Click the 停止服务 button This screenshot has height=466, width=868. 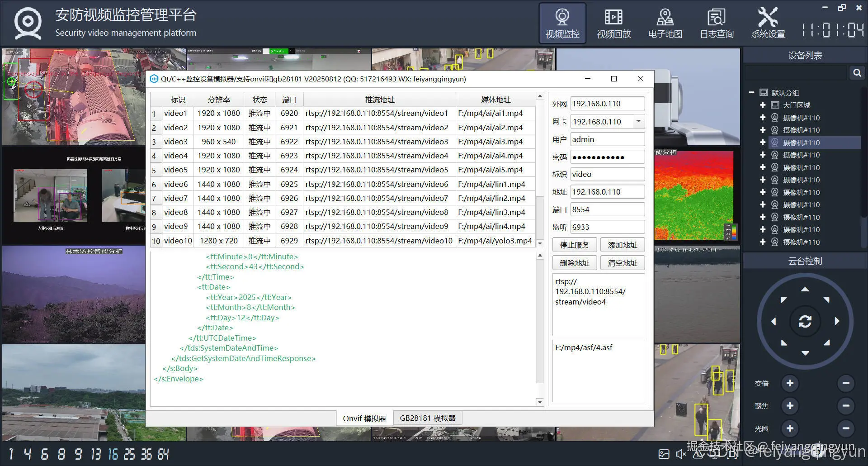point(575,245)
